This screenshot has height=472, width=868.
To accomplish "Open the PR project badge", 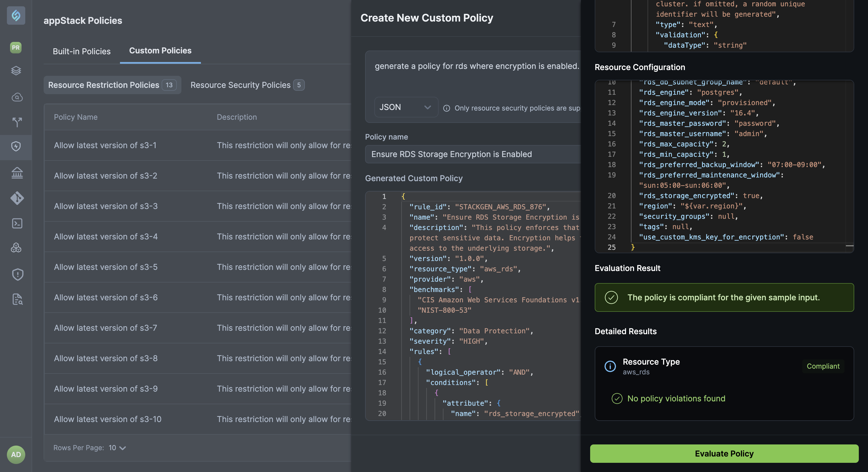I will [x=16, y=47].
